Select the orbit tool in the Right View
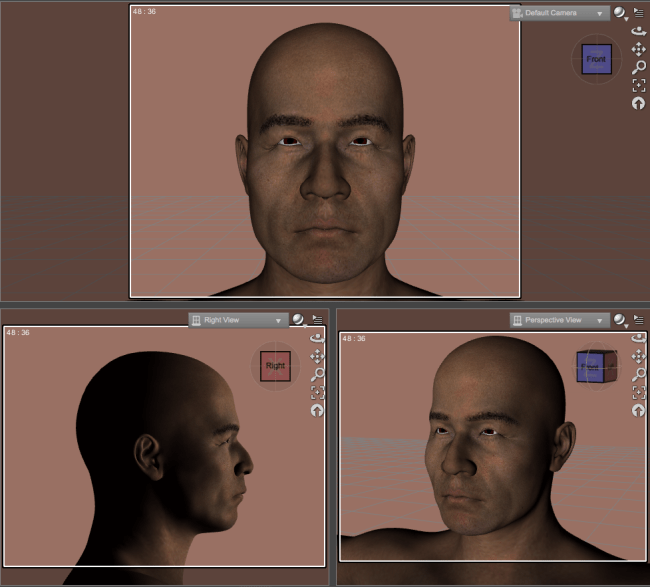Viewport: 650px width, 587px height. [x=317, y=338]
